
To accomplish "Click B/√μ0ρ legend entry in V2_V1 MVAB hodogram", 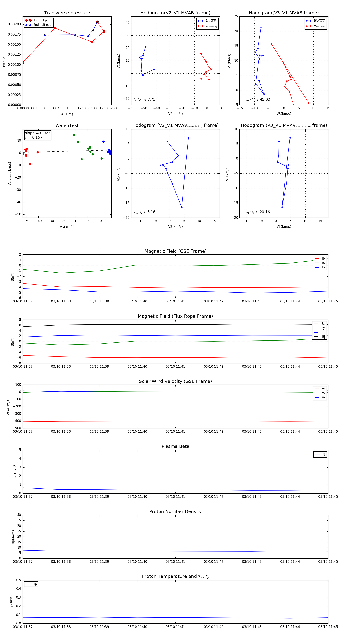I will pos(207,21).
